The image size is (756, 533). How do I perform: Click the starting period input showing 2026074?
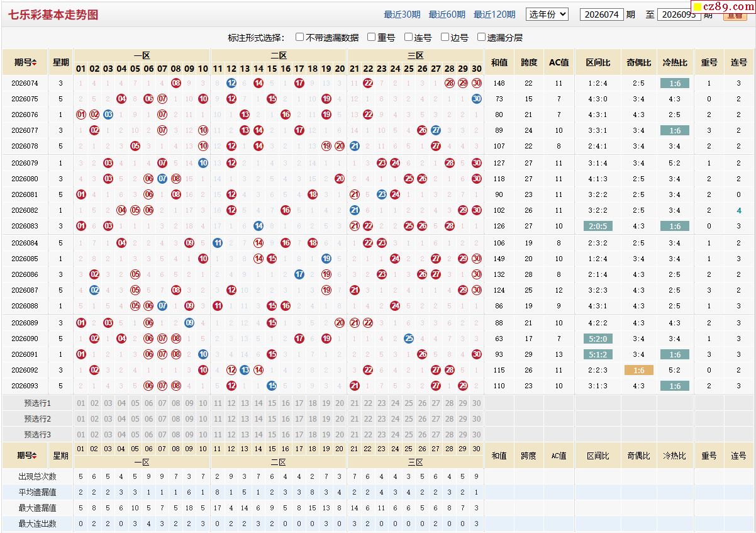click(x=601, y=14)
